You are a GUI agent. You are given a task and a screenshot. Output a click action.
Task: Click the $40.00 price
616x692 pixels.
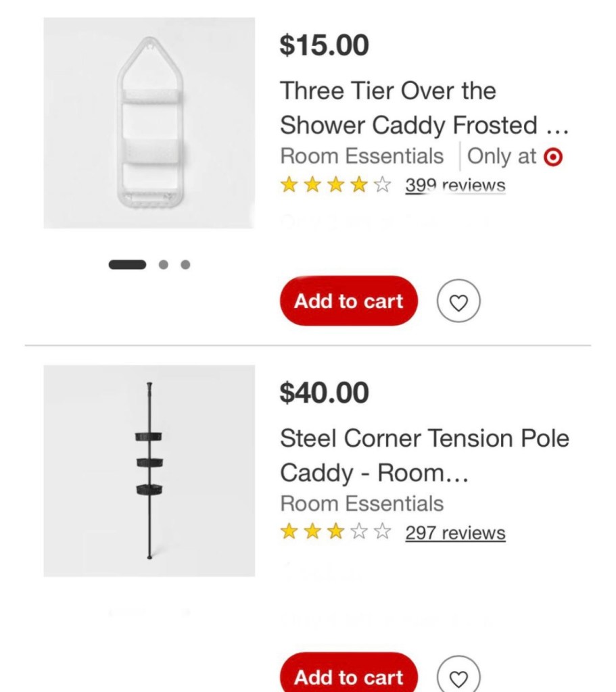click(324, 393)
